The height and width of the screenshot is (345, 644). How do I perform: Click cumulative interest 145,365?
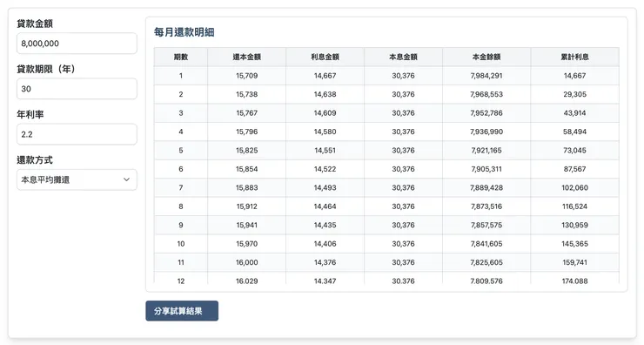(x=574, y=244)
